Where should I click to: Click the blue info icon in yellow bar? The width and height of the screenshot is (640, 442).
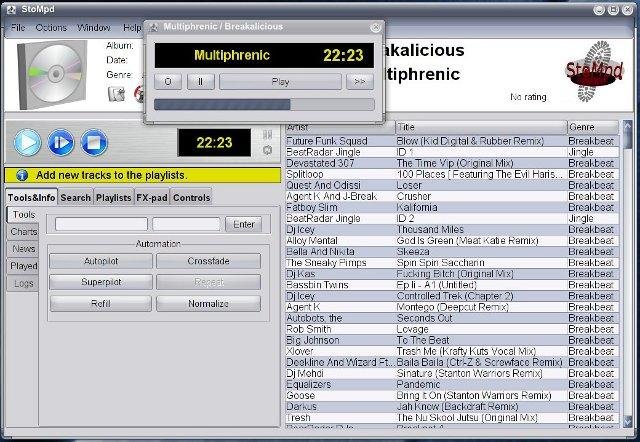pyautogui.click(x=22, y=175)
